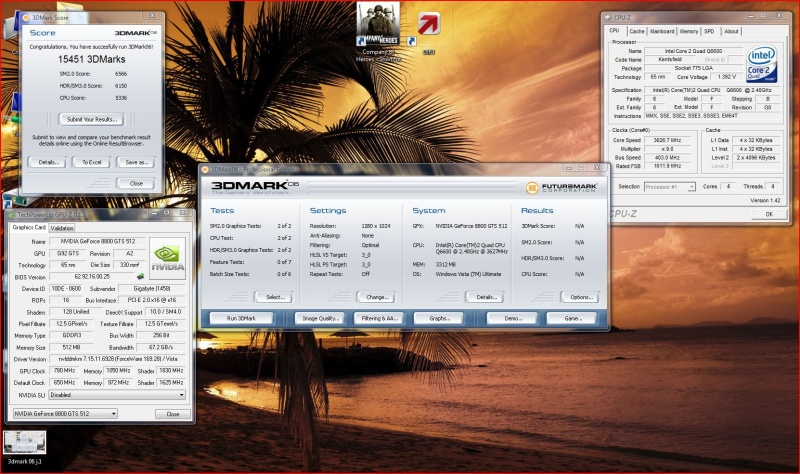Image resolution: width=800 pixels, height=474 pixels.
Task: Click Options button under Results in 3DMark06
Action: pyautogui.click(x=580, y=297)
